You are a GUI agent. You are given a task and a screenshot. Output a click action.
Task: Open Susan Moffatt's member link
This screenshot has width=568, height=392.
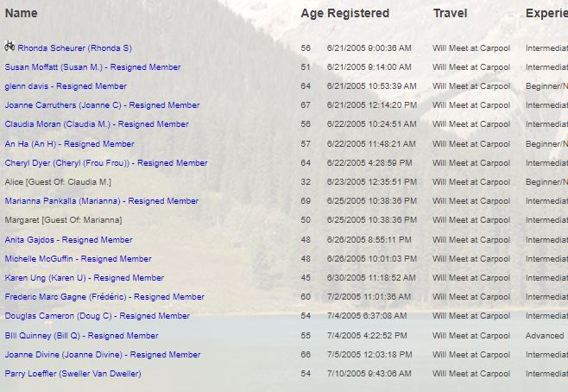[x=92, y=67]
